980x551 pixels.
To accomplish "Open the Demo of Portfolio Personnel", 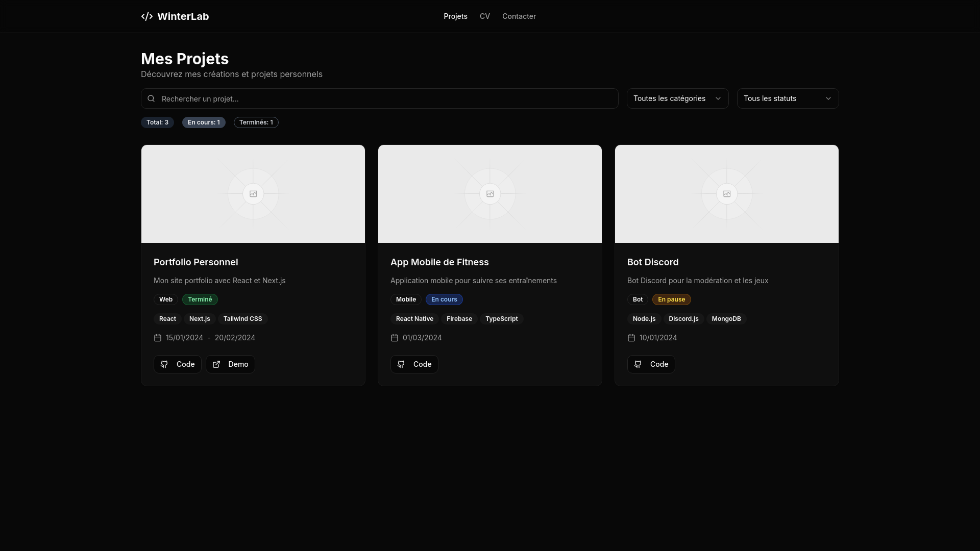I will (230, 364).
